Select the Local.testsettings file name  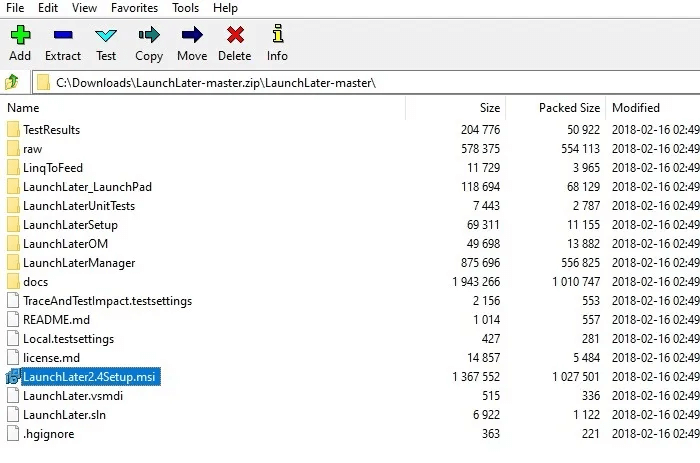(69, 339)
